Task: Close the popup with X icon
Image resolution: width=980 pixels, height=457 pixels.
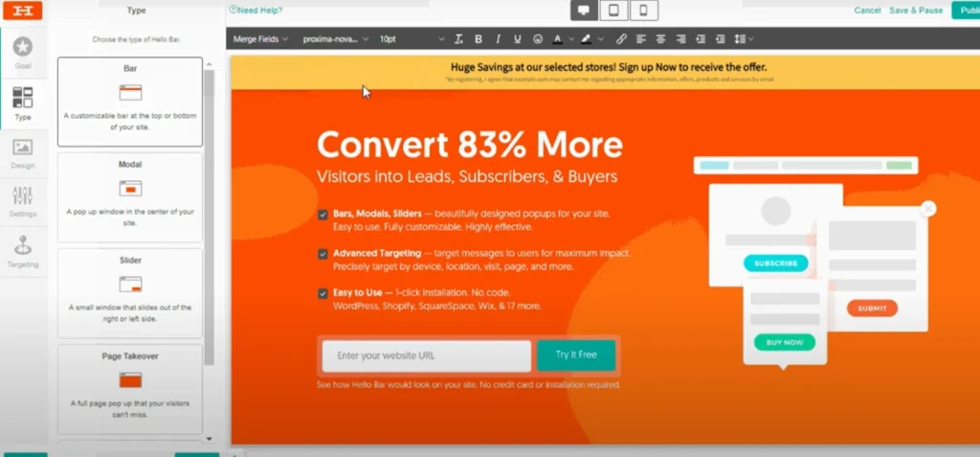Action: click(928, 209)
